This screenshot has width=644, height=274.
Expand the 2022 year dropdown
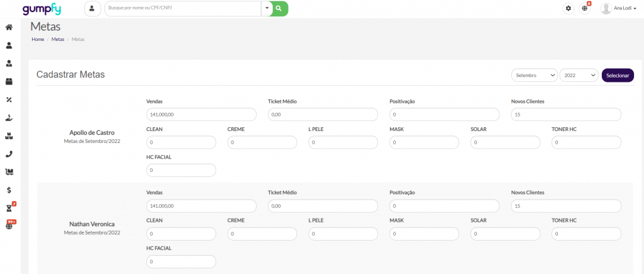(x=578, y=75)
